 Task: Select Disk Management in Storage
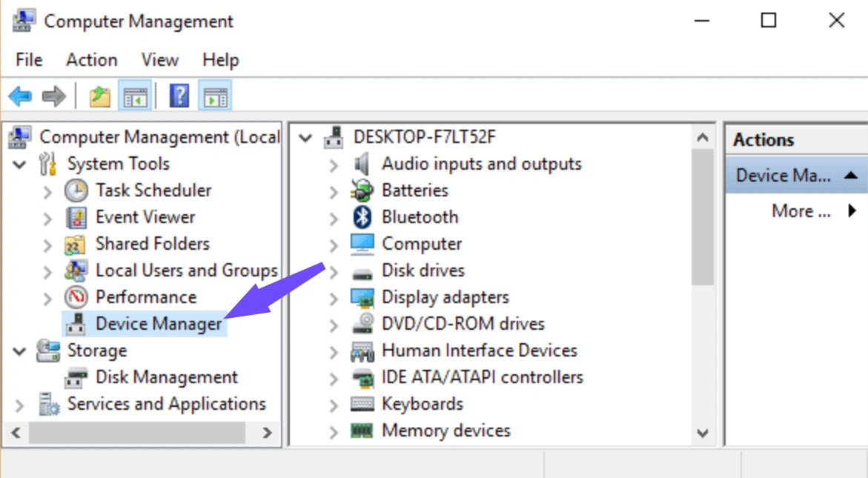tap(166, 377)
